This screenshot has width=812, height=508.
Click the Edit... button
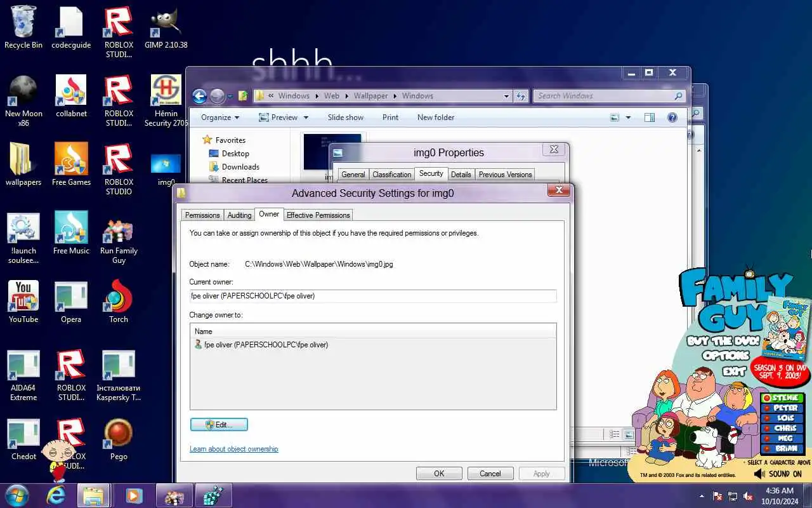click(219, 424)
